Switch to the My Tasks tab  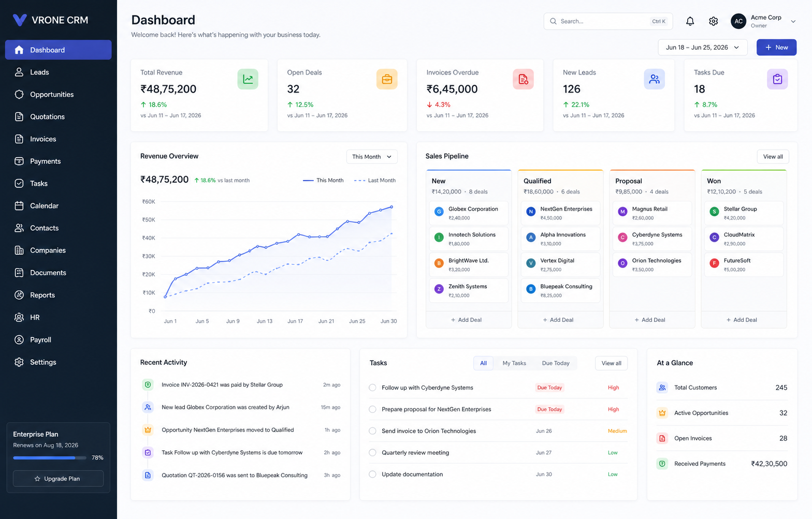tap(514, 363)
